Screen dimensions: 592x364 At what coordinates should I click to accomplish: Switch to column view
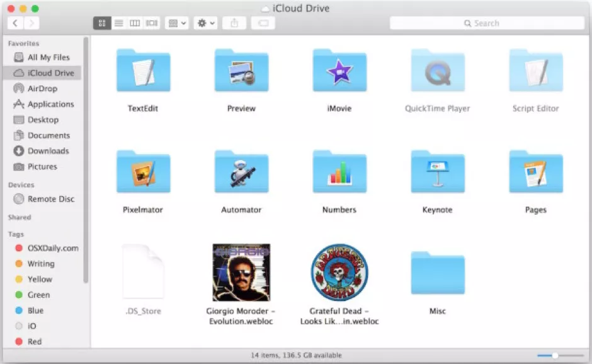[134, 23]
